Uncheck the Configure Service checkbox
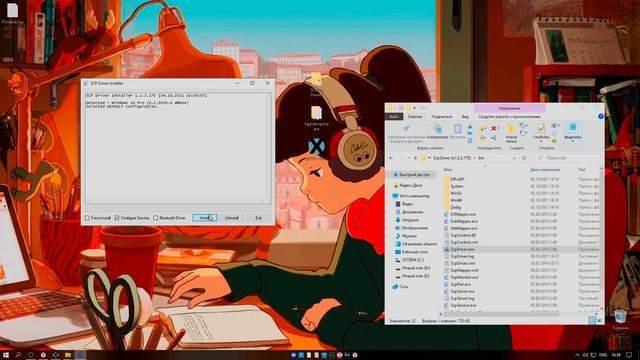The width and height of the screenshot is (640, 360). (117, 218)
